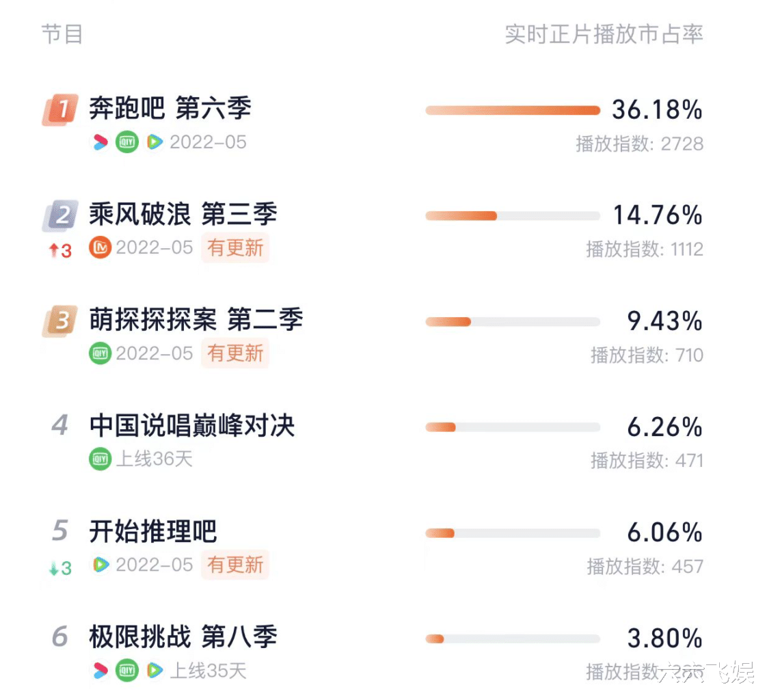Click Tencent Video icon under 极限挑战 第八季

click(154, 670)
